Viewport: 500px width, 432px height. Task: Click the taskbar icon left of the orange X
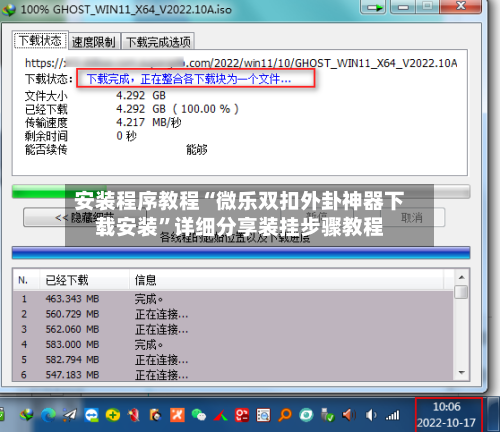click(x=155, y=415)
